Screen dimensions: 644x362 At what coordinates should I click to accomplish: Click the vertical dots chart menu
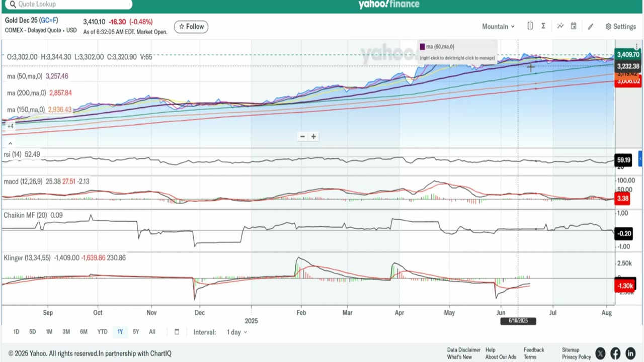click(637, 46)
